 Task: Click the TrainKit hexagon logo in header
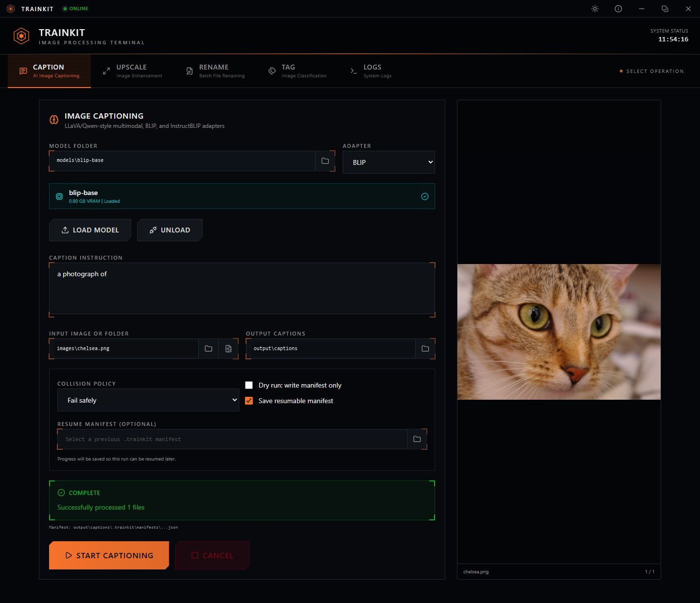click(x=21, y=36)
